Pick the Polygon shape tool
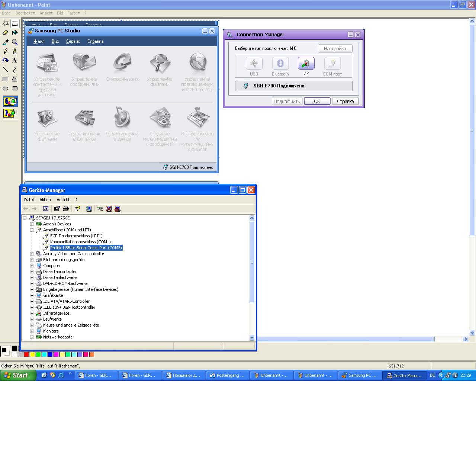This screenshot has width=476, height=456. point(15,79)
